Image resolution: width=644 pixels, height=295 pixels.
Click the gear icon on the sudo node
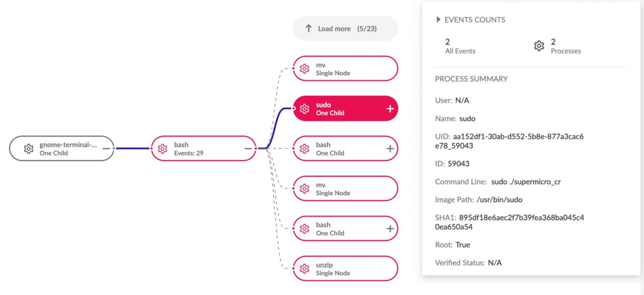coord(305,108)
